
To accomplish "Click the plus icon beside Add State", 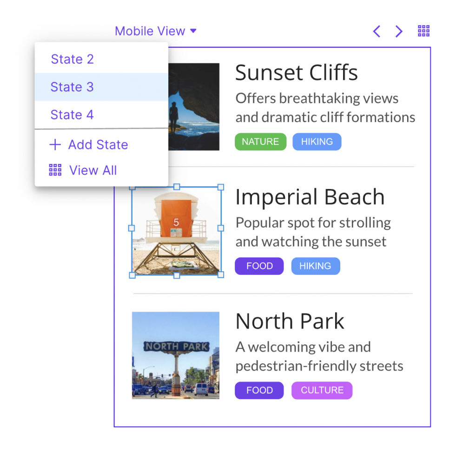I will coord(55,145).
